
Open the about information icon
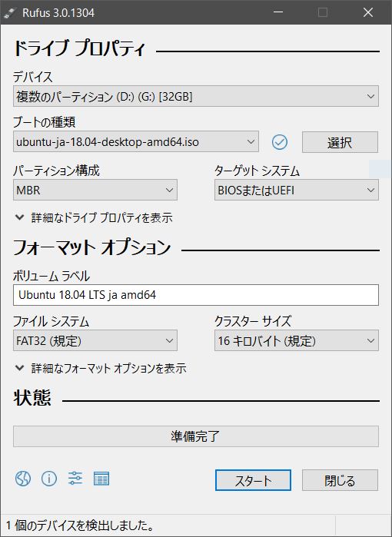point(49,478)
